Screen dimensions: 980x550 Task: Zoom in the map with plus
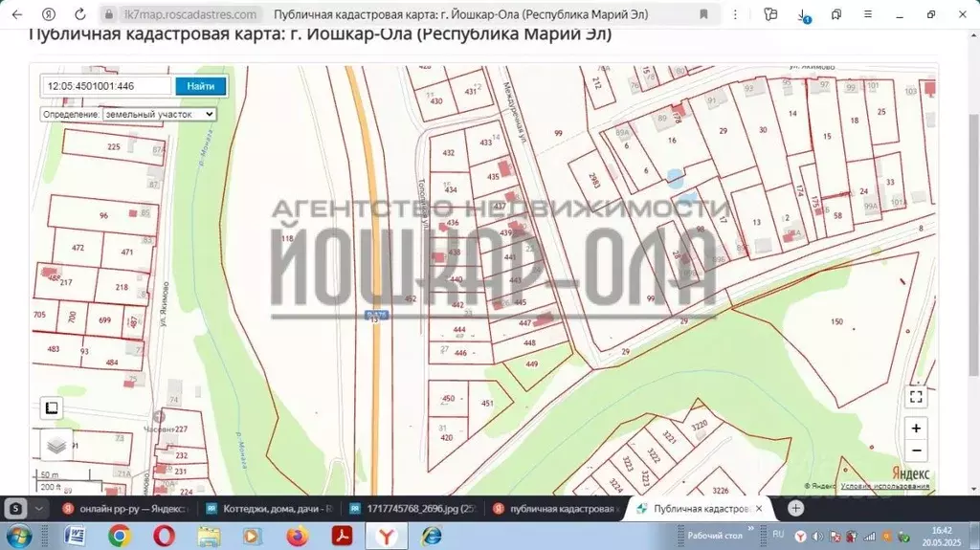click(x=916, y=429)
